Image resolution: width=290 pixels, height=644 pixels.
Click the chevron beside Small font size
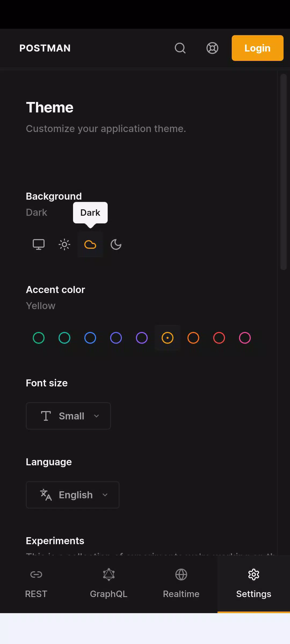pyautogui.click(x=97, y=416)
